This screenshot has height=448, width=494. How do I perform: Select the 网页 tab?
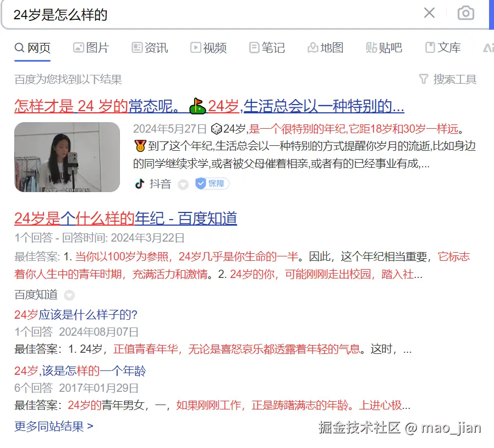click(x=32, y=48)
